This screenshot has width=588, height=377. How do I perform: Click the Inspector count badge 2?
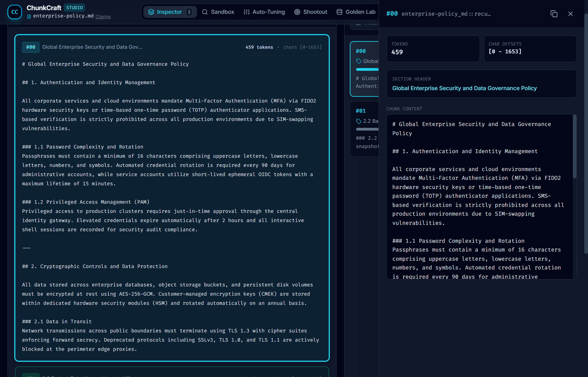[189, 12]
